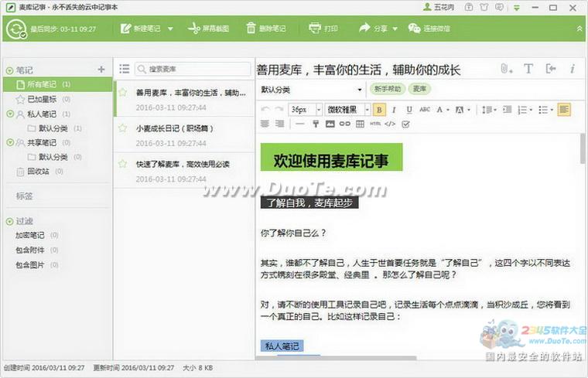Screen dimensions: 588x378
Task: Open the 五花肉 user account
Action: [439, 7]
